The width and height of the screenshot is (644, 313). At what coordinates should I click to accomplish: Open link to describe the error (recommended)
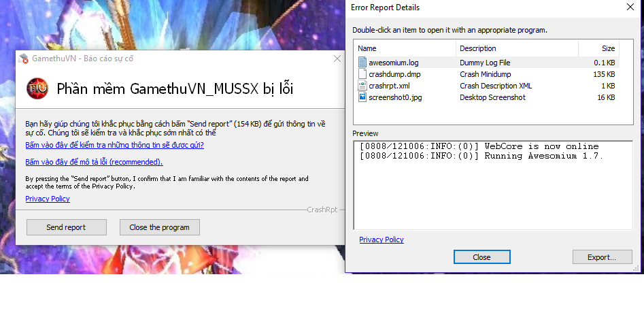pos(94,162)
